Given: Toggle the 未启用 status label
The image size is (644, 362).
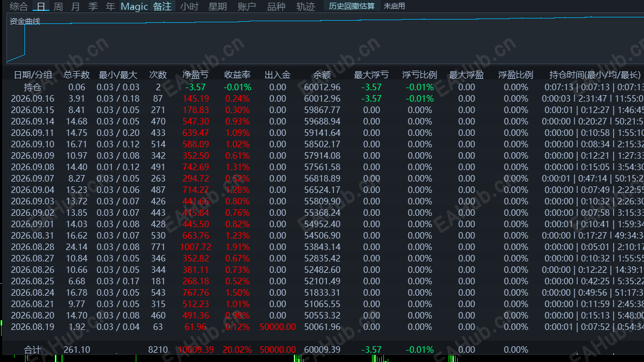Looking at the screenshot, I should click(394, 6).
